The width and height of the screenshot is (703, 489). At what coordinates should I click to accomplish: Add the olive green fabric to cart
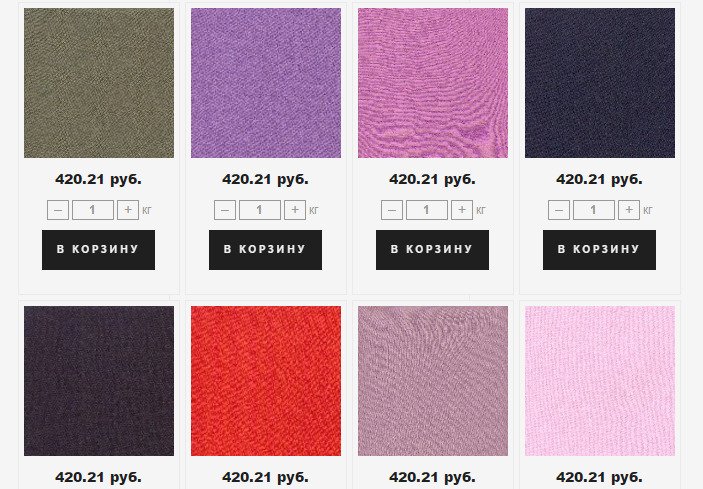click(x=99, y=250)
